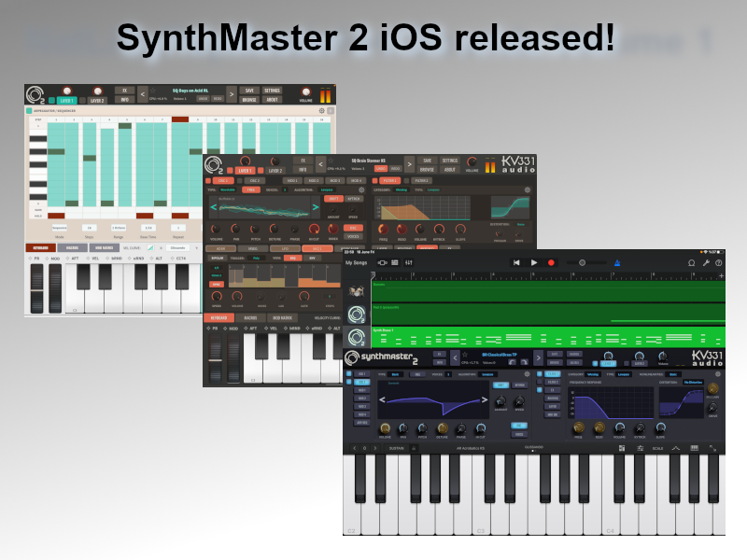Click the GarageBand timeline ruler at bar 4
This screenshot has width=747, height=560.
pyautogui.click(x=493, y=275)
